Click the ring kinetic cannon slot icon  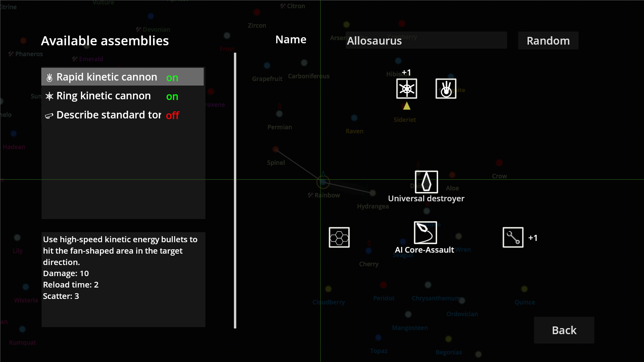[406, 89]
